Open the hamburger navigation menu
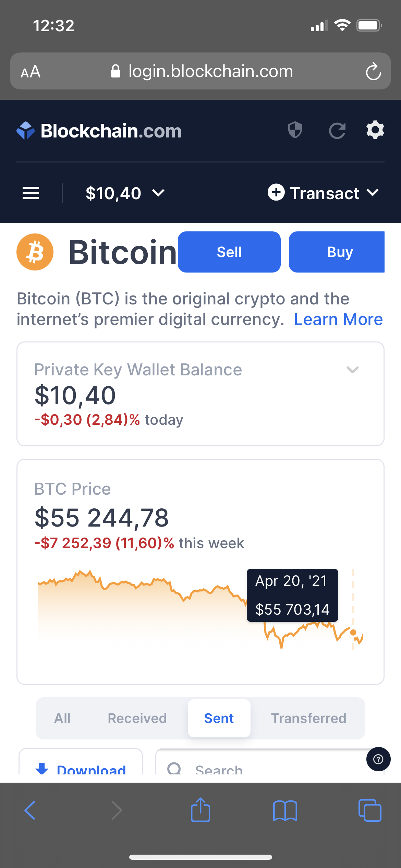The height and width of the screenshot is (868, 401). [31, 193]
